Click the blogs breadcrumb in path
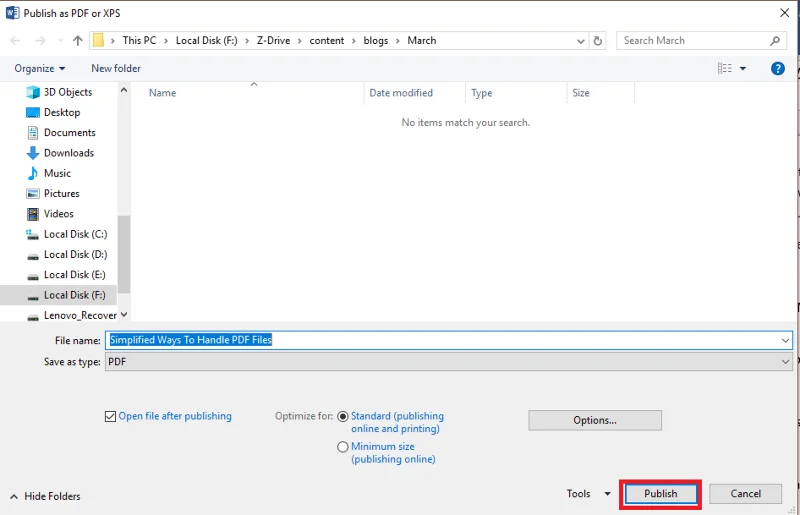800x515 pixels. [375, 41]
